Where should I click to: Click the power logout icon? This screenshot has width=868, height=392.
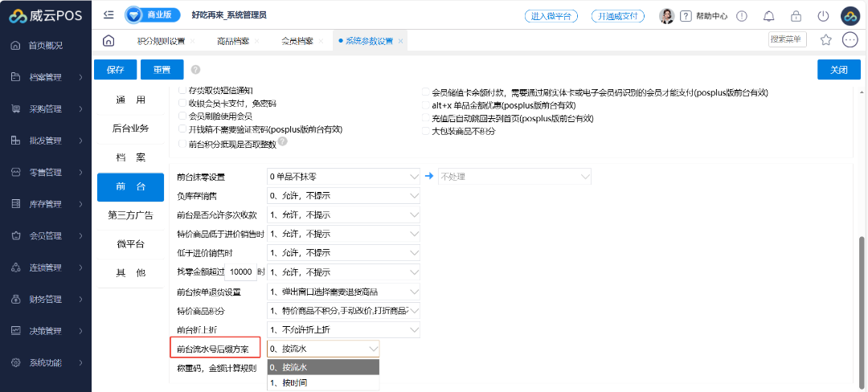822,16
